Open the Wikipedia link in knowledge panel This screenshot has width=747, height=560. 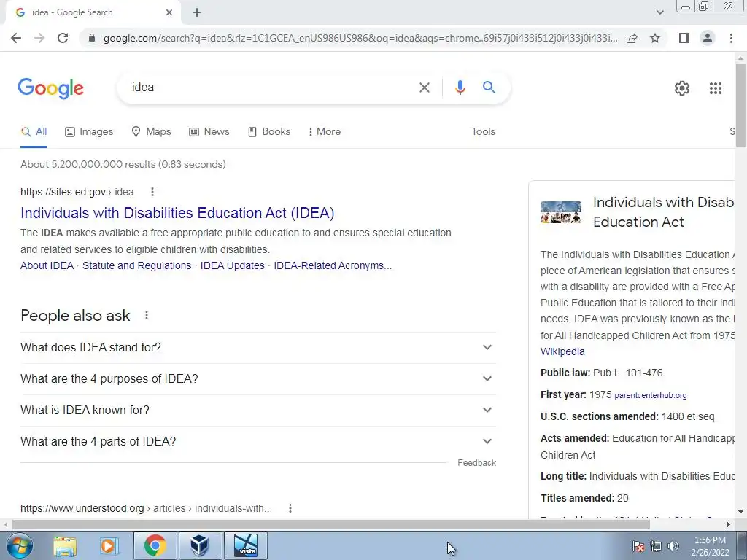pyautogui.click(x=562, y=352)
